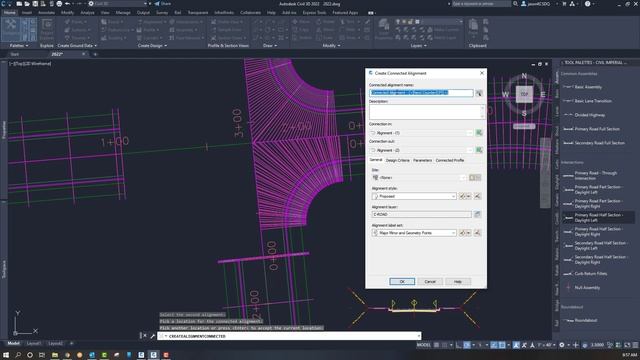Click the TOP face of the ViewCube
The image size is (640, 360).
pyautogui.click(x=524, y=94)
